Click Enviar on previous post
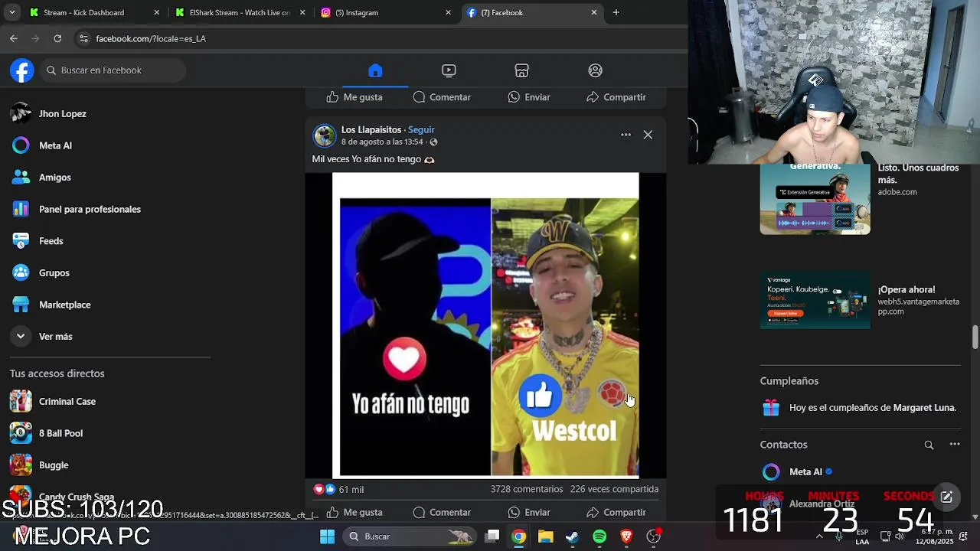This screenshot has height=551, width=980. (x=529, y=97)
